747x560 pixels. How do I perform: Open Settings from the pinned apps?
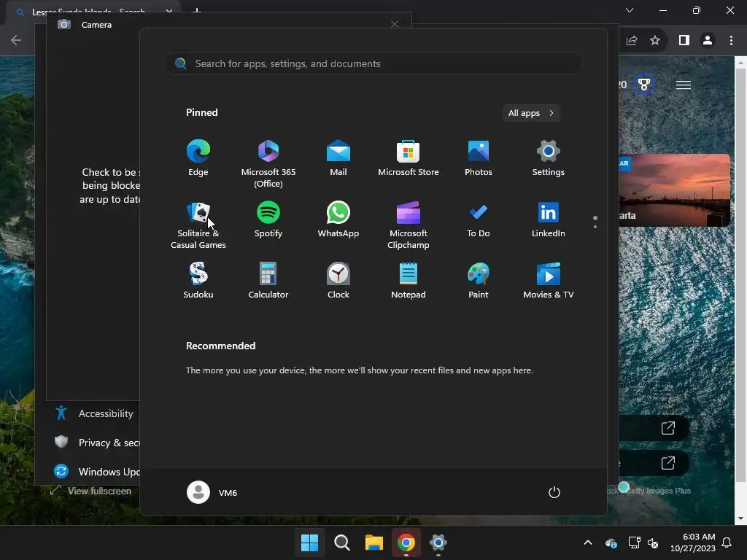(549, 158)
